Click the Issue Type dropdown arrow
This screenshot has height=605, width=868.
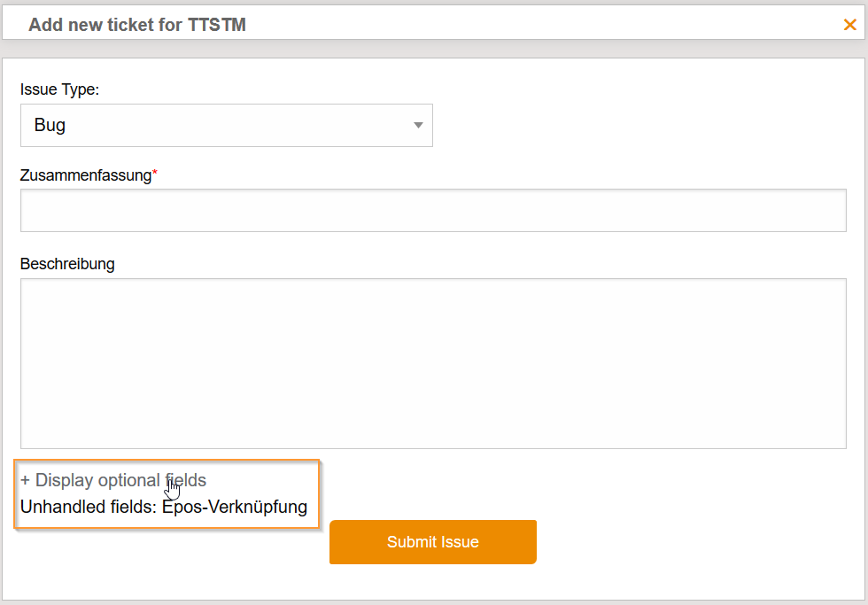point(418,126)
